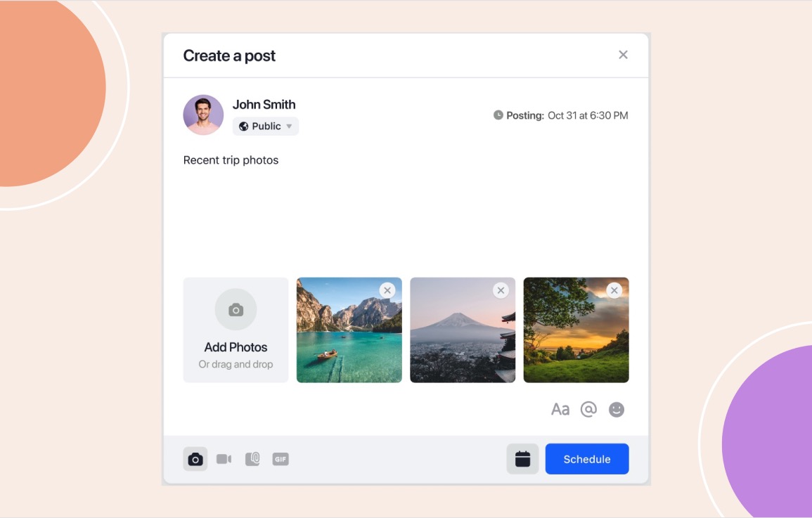Click the paperclip file attachment icon

252,459
